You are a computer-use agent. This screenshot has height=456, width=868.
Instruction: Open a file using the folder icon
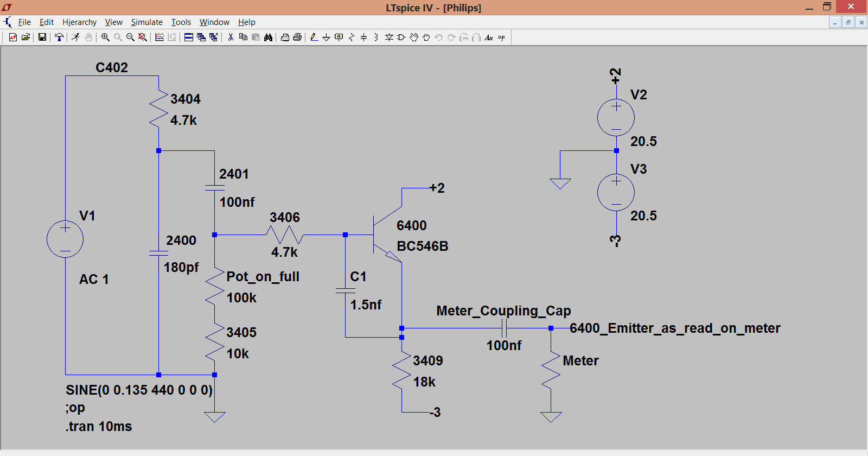(25, 37)
